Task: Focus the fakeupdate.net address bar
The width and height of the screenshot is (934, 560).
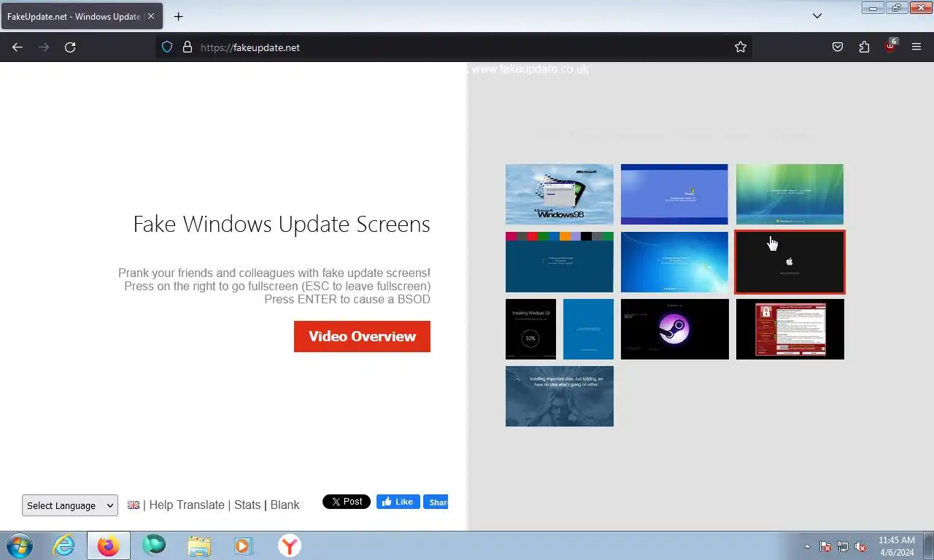Action: tap(452, 47)
